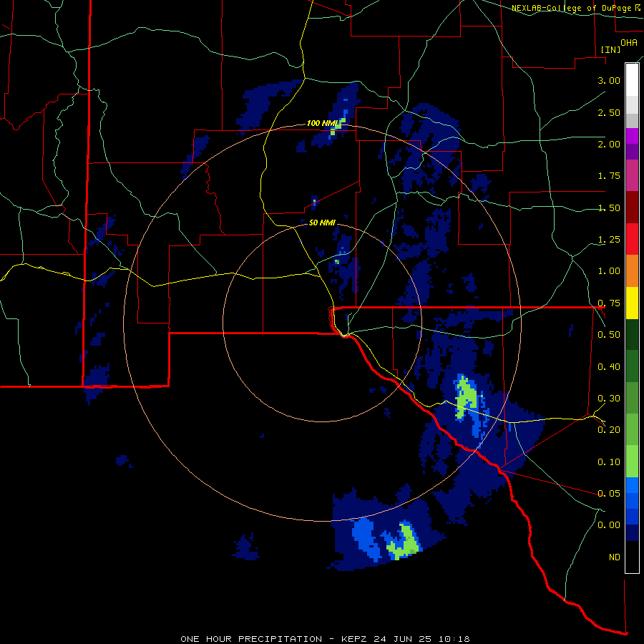Pick the darkest green swatch below yellow
This screenshot has height=644, width=644.
(x=632, y=334)
